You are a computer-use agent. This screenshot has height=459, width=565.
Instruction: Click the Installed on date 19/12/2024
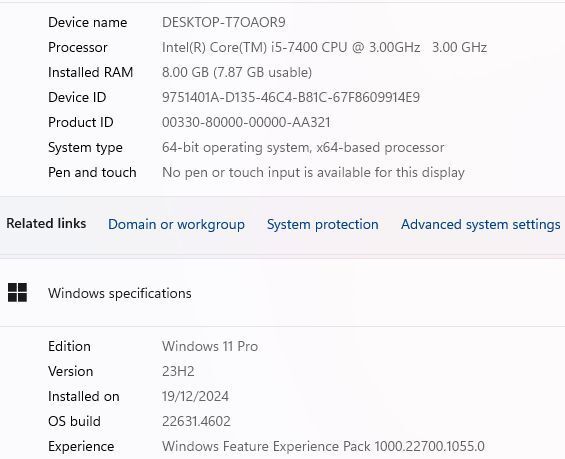click(195, 396)
